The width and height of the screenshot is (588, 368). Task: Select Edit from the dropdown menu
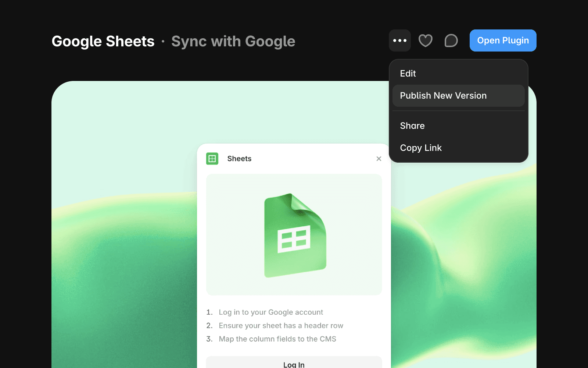pos(459,74)
